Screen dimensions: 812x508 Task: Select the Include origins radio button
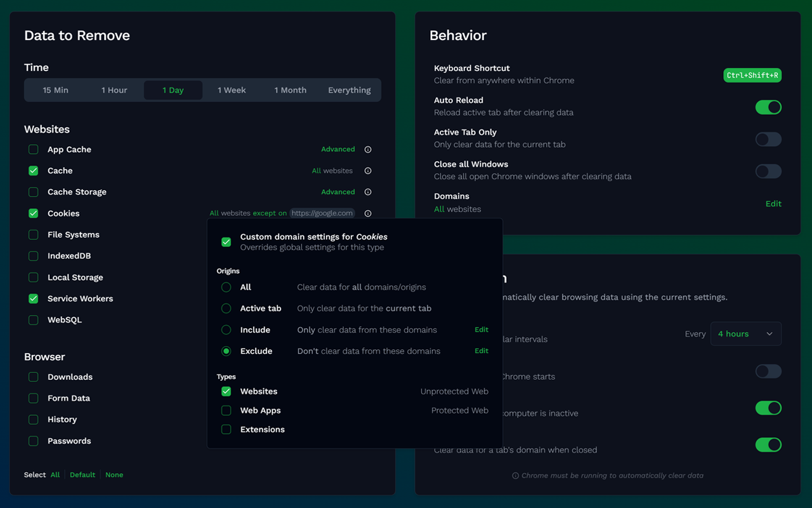click(x=226, y=330)
